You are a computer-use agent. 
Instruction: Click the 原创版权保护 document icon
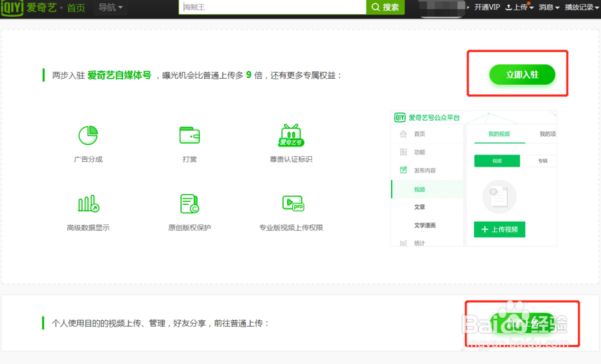tap(189, 204)
